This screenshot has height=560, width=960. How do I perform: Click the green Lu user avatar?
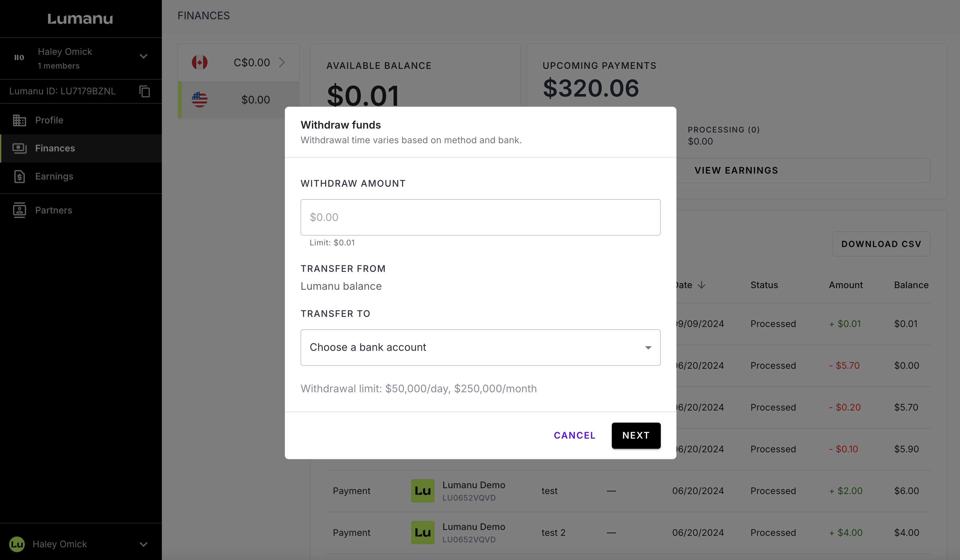point(17,544)
